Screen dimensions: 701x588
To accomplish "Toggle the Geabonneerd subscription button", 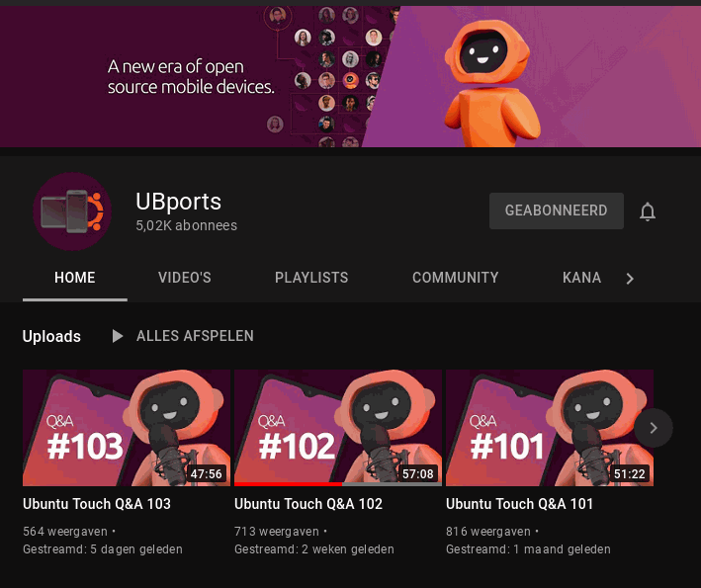I will 556,211.
